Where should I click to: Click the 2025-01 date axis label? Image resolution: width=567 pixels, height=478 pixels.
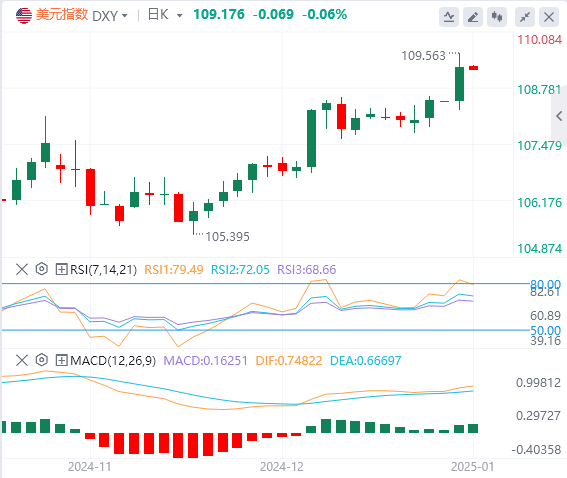click(x=472, y=467)
